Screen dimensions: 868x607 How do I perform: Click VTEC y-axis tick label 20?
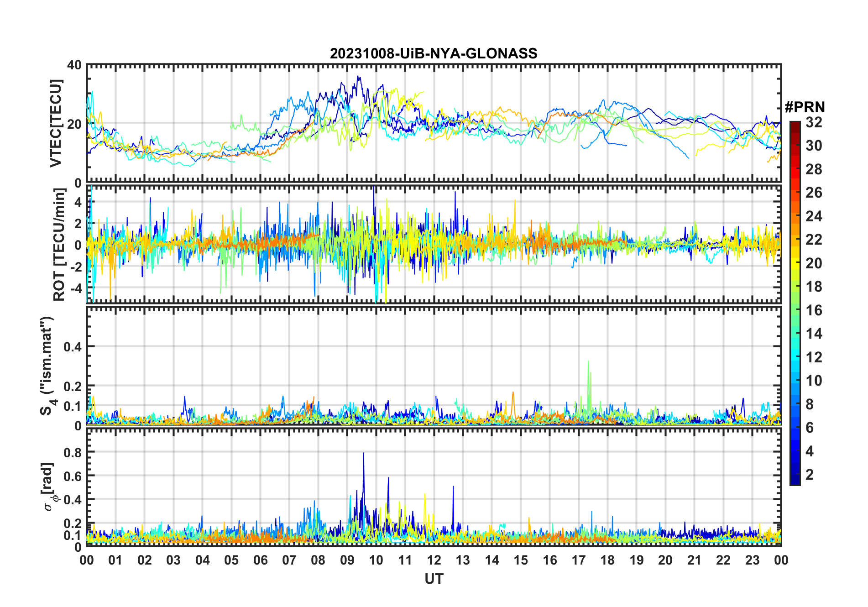tap(74, 124)
